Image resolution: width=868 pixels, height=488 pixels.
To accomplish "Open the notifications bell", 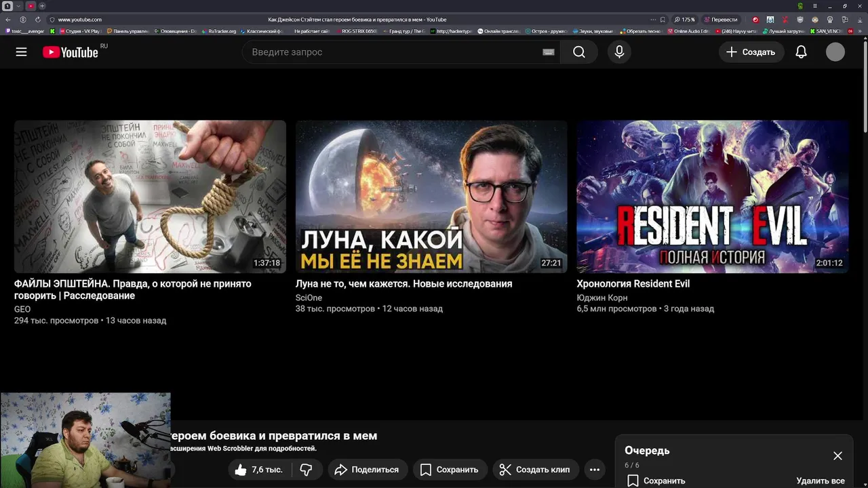I will point(801,52).
